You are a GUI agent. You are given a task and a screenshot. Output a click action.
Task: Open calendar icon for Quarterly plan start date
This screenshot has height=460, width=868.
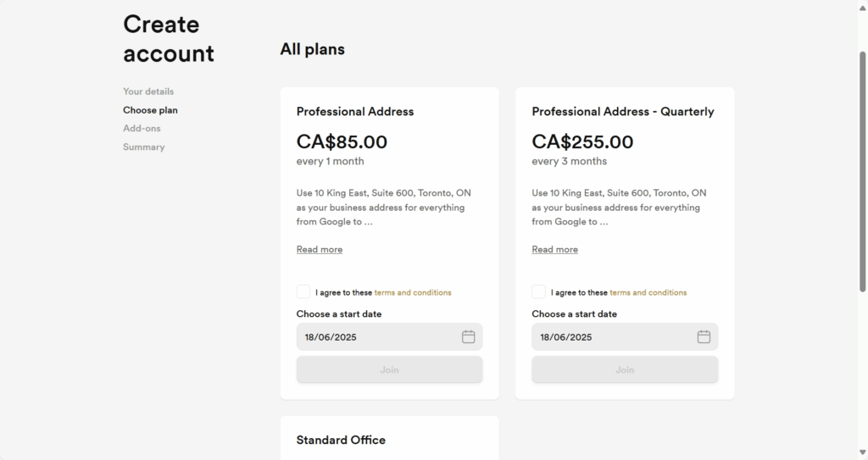coord(704,336)
